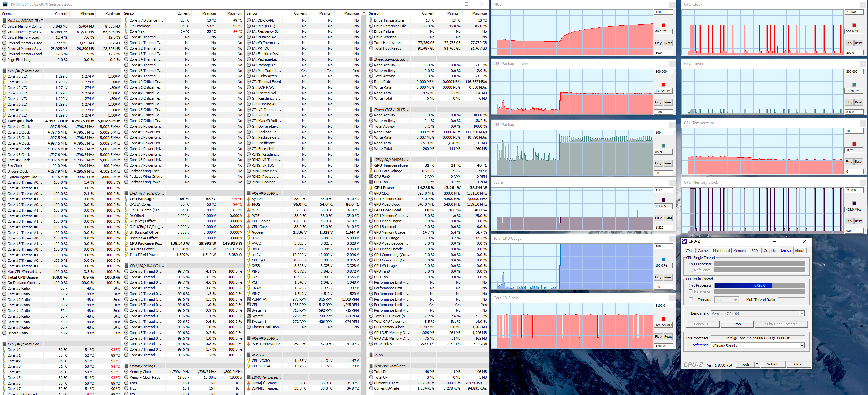The width and height of the screenshot is (868, 395).
Task: Click the CPU-Z window title icon
Action: pos(684,241)
